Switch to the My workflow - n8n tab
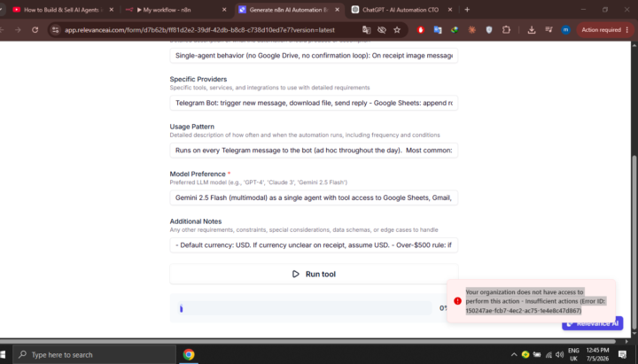 [175, 10]
